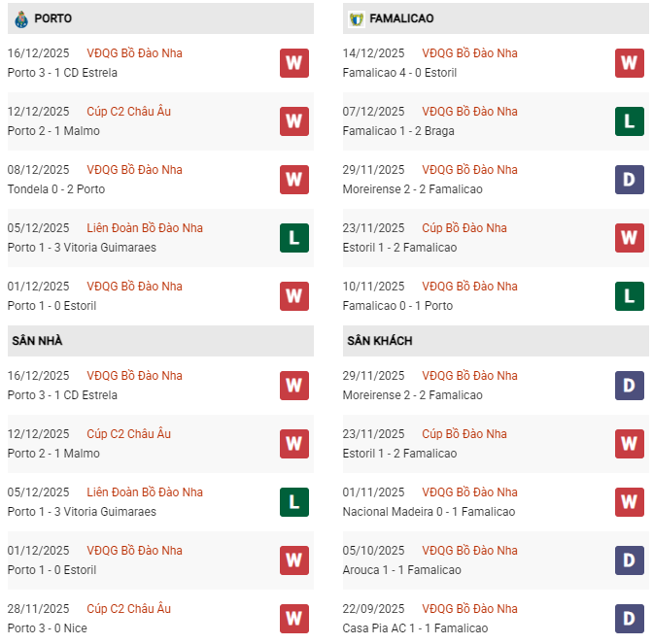Screen dimensions: 653x644
Task: Click the W badge for Tondela 0-2 Porto
Action: [x=294, y=180]
